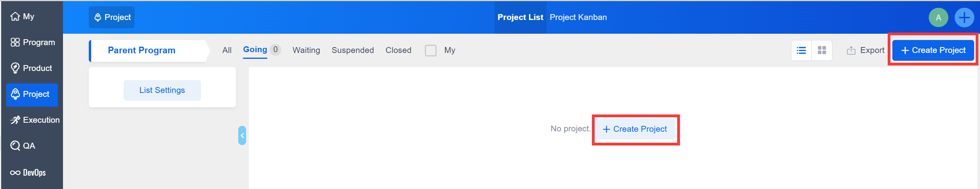Collapse the left panel with arrow handle
This screenshot has height=189, width=980.
pos(242,136)
